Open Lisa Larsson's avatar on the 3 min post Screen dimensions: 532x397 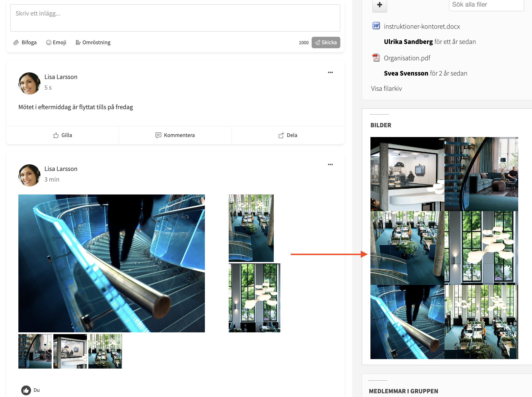click(29, 175)
